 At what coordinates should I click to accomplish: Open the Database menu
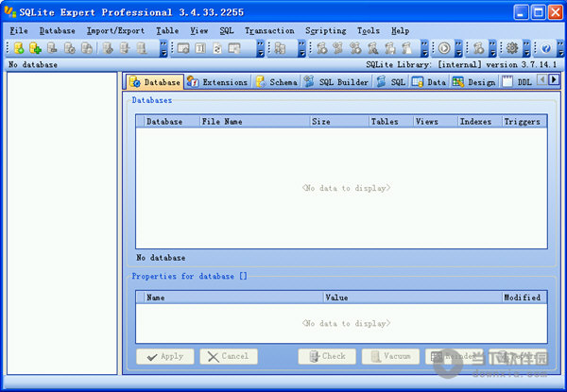click(x=57, y=31)
